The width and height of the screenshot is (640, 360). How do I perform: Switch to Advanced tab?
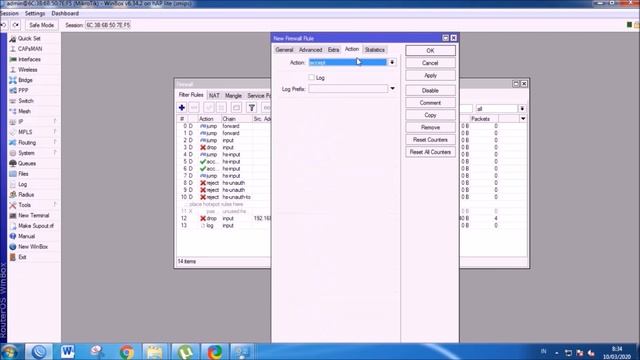(x=311, y=50)
